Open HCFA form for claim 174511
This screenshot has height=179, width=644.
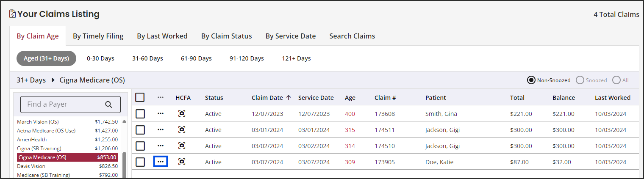tap(182, 129)
